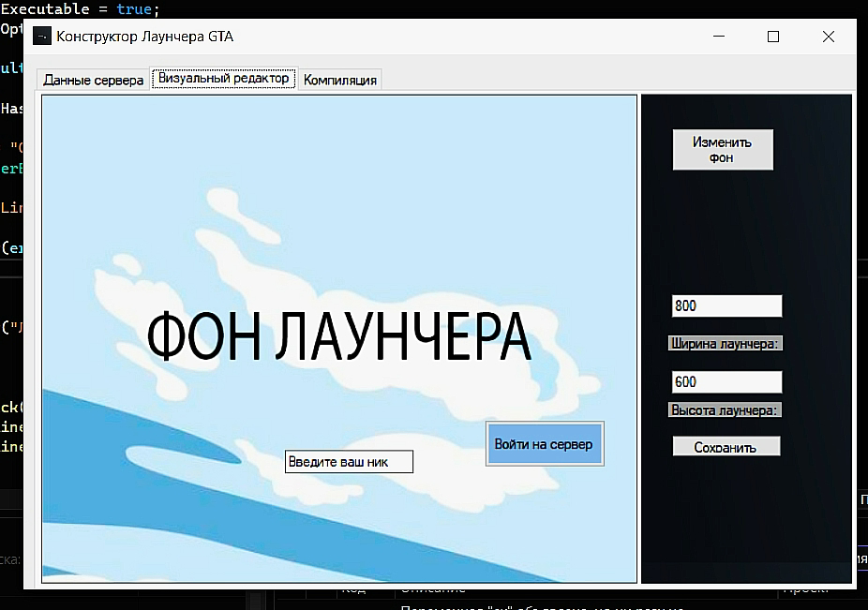Click the code editor visible on the left
Screen dimensions: 868x610
point(11,281)
